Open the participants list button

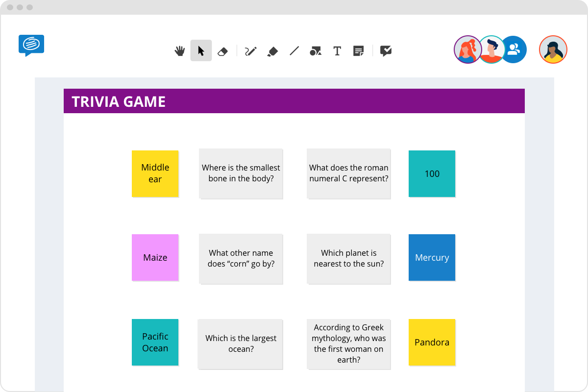[x=514, y=49]
